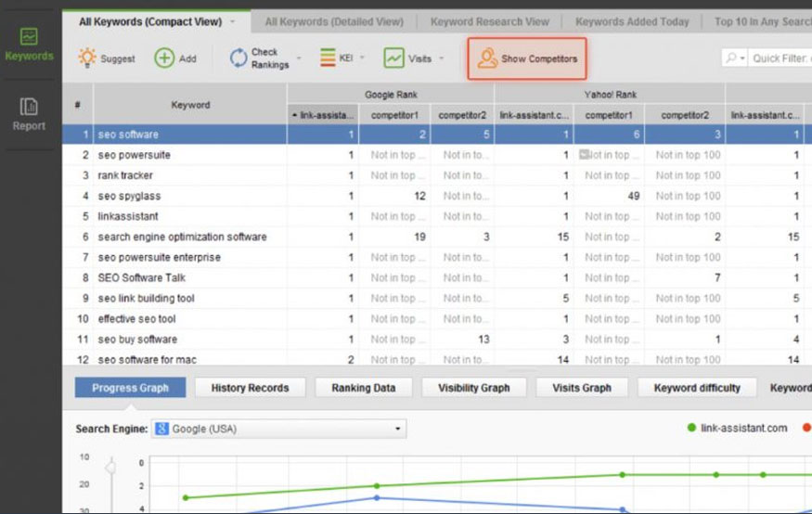812x514 pixels.
Task: Click the Visits chart icon
Action: 393,58
